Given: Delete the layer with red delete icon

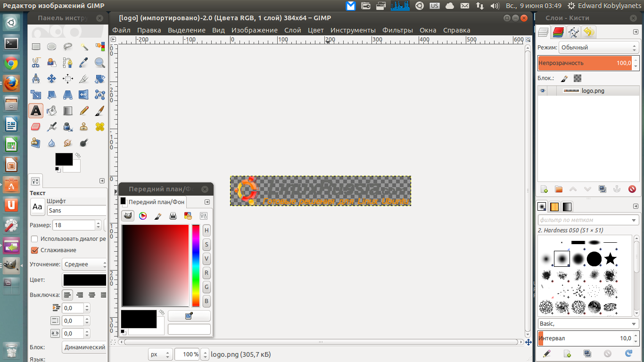Looking at the screenshot, I should pyautogui.click(x=632, y=189).
